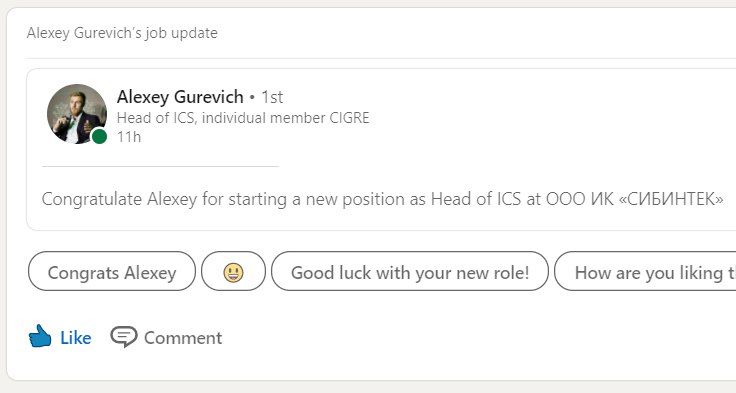Click company name ООО ИК «СИБИНТЕК»
This screenshot has height=393, width=736.
coord(634,199)
